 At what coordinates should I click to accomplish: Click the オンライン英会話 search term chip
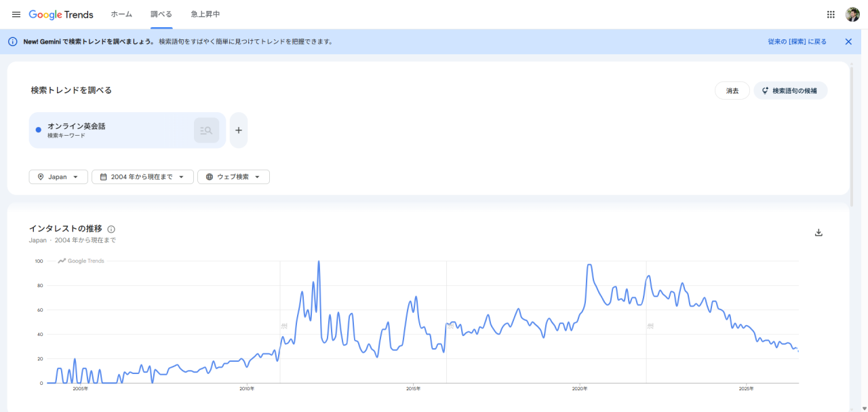[127, 130]
